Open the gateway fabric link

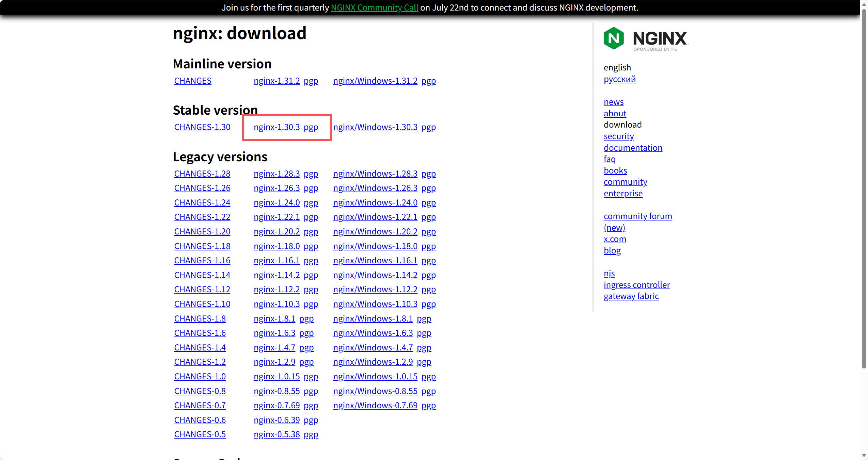[x=631, y=296]
